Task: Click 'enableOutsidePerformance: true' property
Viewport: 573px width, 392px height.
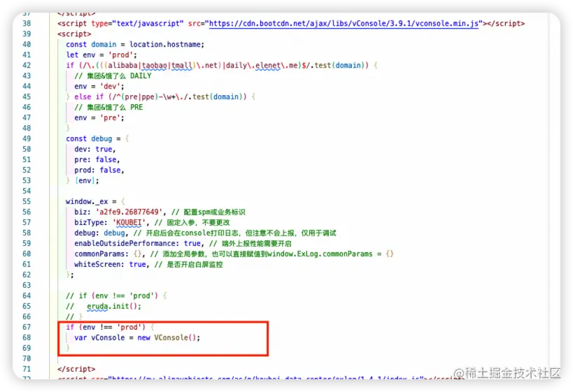Action: pos(138,243)
